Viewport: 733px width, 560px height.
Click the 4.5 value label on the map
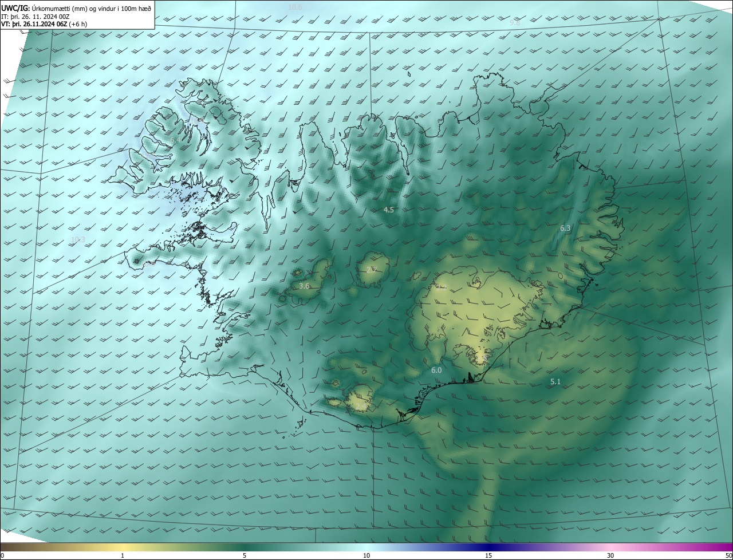pos(388,210)
